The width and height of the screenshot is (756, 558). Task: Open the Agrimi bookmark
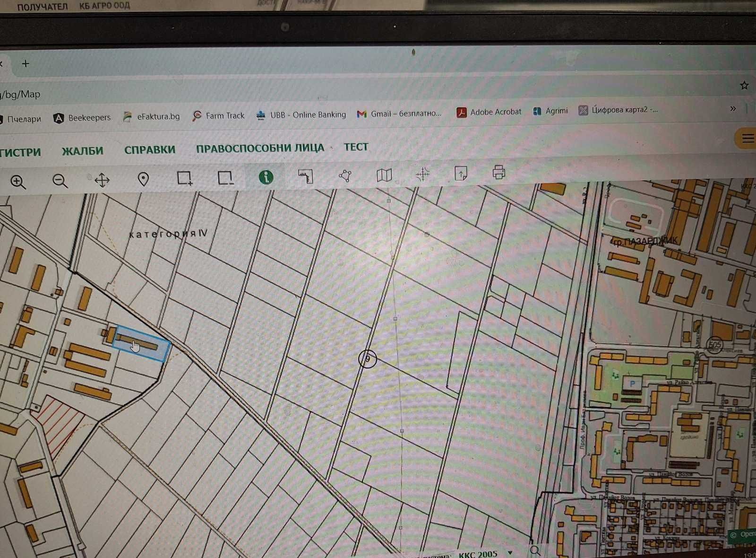click(x=550, y=111)
